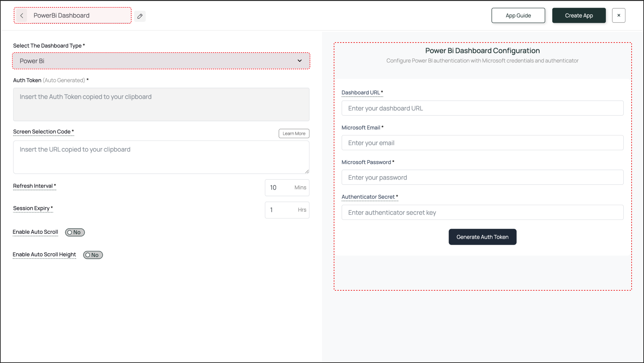This screenshot has width=644, height=363.
Task: Click the Microsoft Password field
Action: (x=482, y=177)
